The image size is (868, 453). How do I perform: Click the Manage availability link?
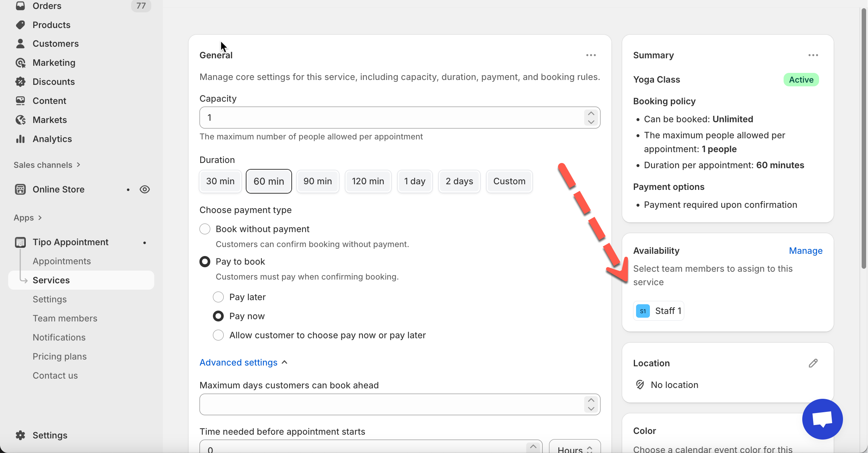click(x=806, y=251)
